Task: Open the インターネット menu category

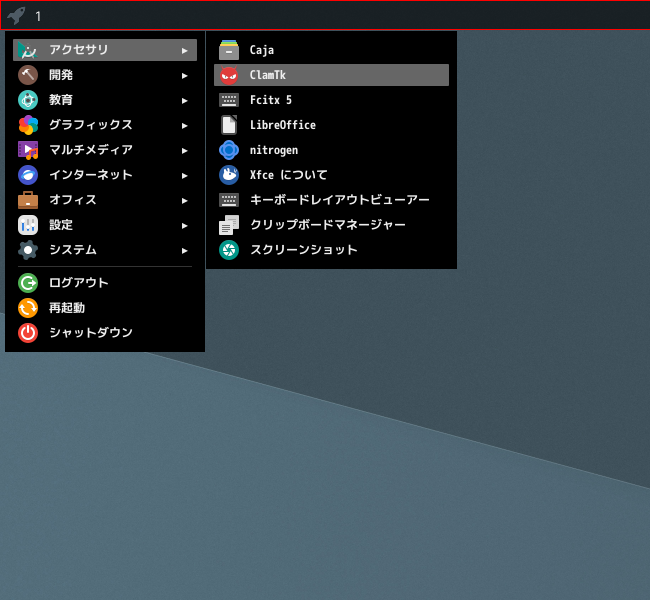Action: point(105,175)
